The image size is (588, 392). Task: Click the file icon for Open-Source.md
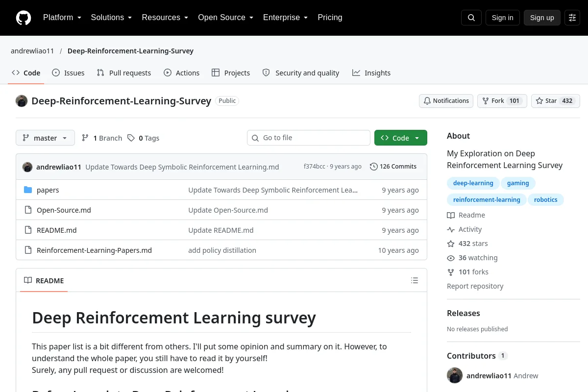28,210
